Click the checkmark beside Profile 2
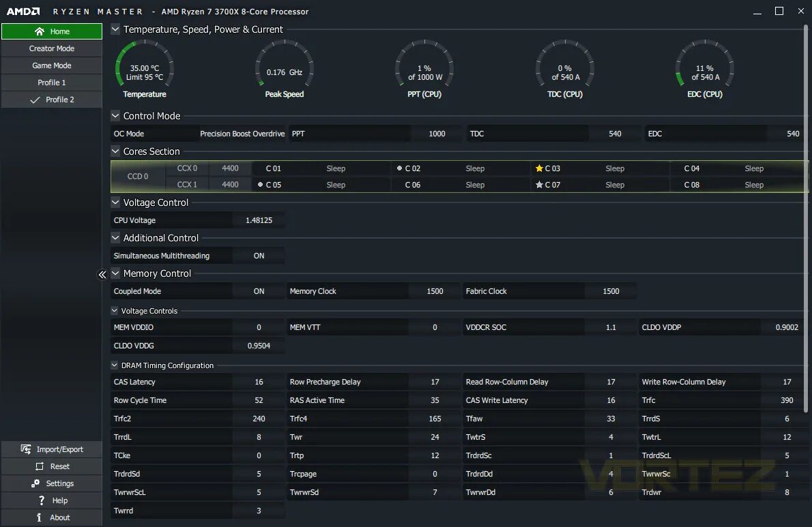This screenshot has height=527, width=812. point(35,100)
